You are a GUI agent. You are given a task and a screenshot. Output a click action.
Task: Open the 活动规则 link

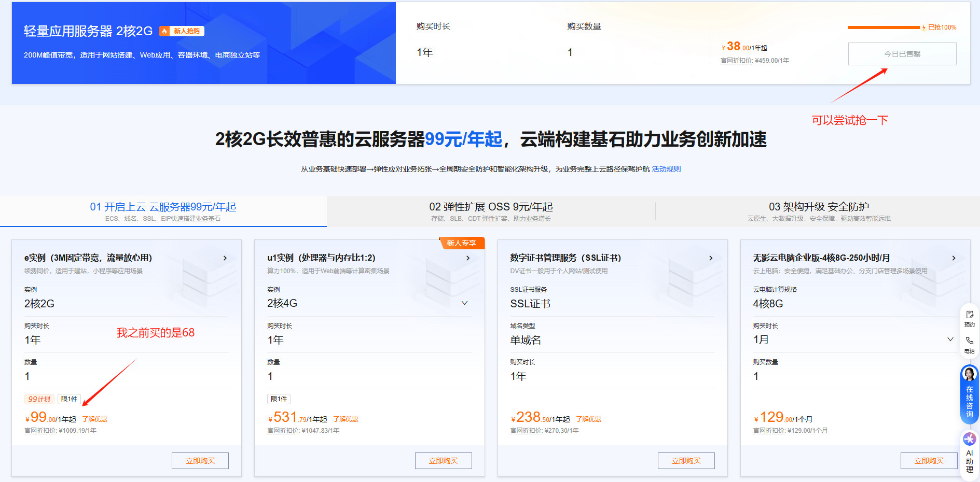point(666,169)
